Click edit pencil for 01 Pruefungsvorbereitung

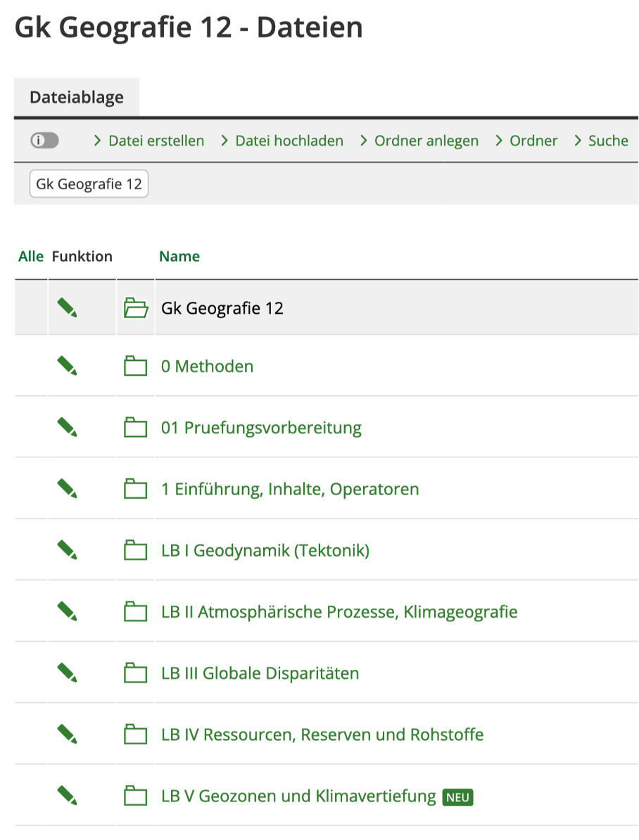click(x=67, y=427)
